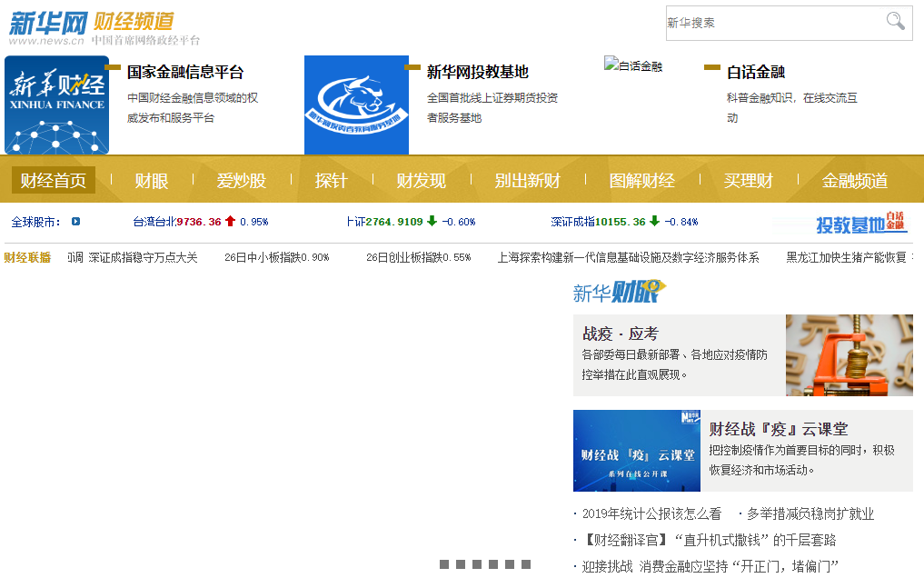Select the fifth carousel indicator dot
The width and height of the screenshot is (924, 588).
[x=510, y=564]
